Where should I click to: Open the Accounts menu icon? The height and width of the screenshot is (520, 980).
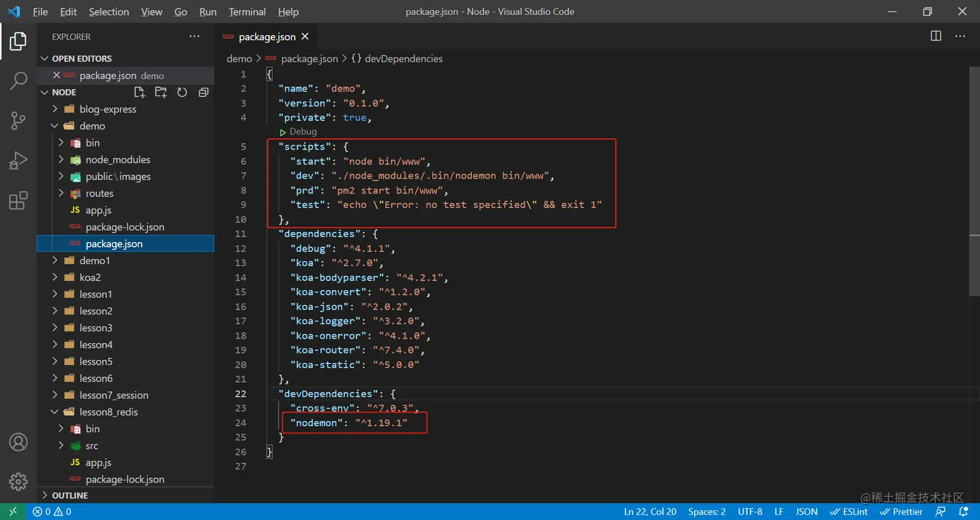coord(18,442)
